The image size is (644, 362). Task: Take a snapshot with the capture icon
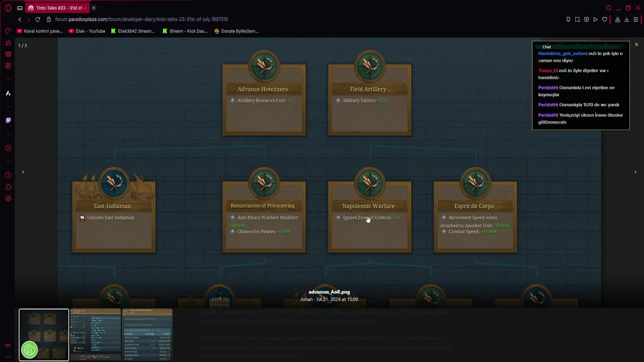pyautogui.click(x=577, y=20)
